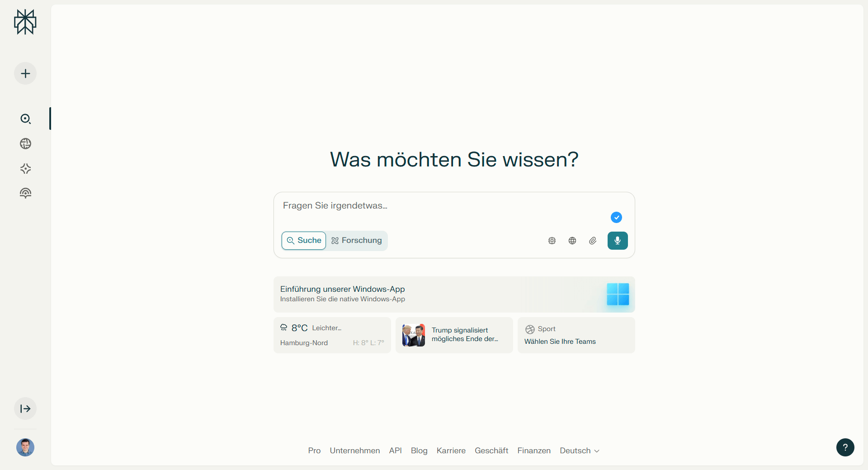Open the Finanzen footer link
The height and width of the screenshot is (470, 868).
click(534, 451)
